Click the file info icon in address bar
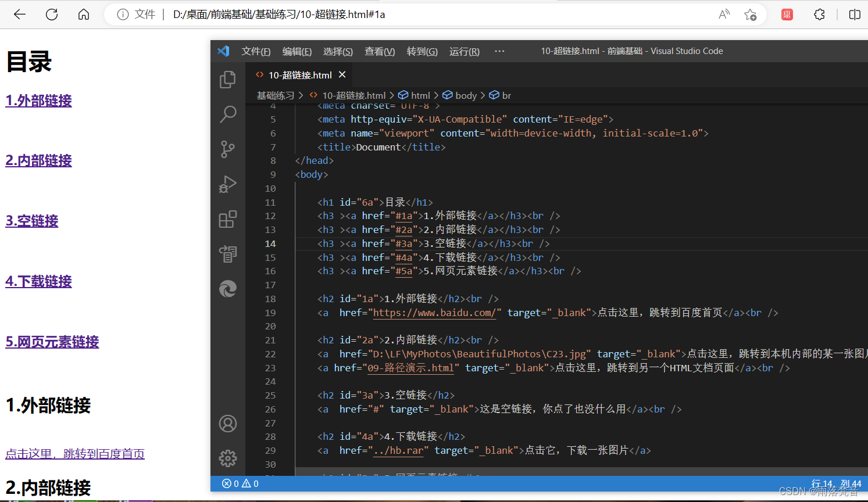The width and height of the screenshot is (868, 502). pyautogui.click(x=123, y=15)
